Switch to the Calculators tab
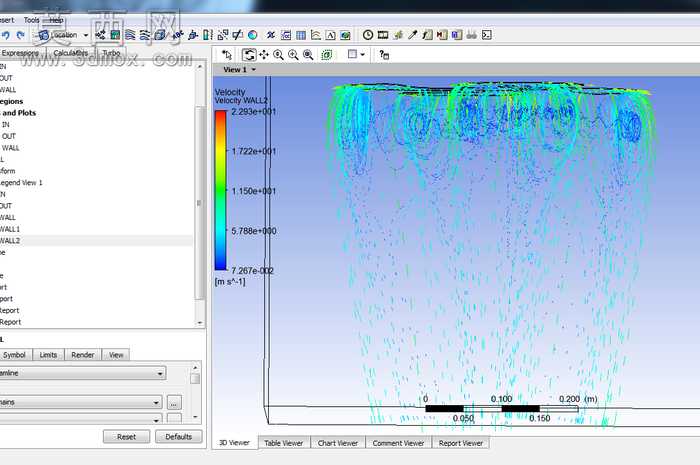The image size is (700, 465). (x=71, y=53)
